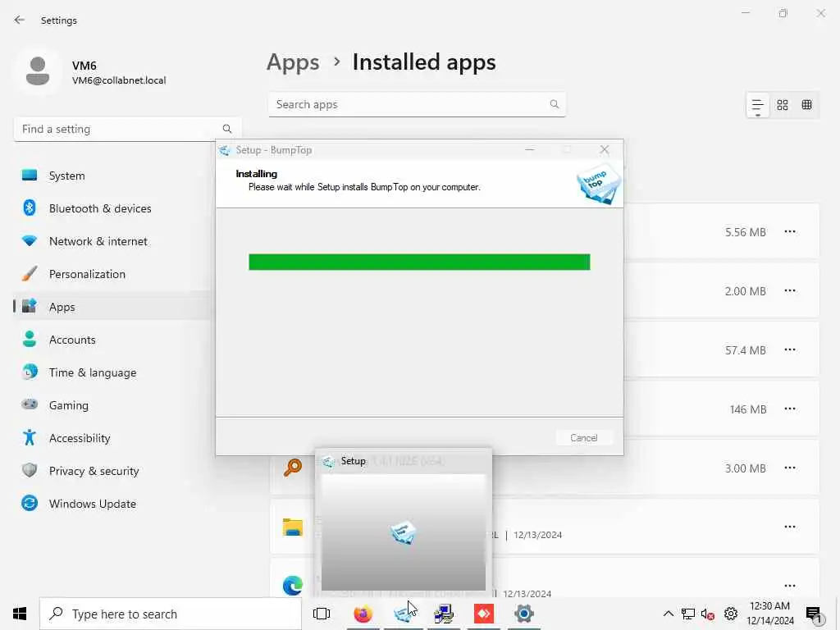Click the Search apps input field

[417, 104]
